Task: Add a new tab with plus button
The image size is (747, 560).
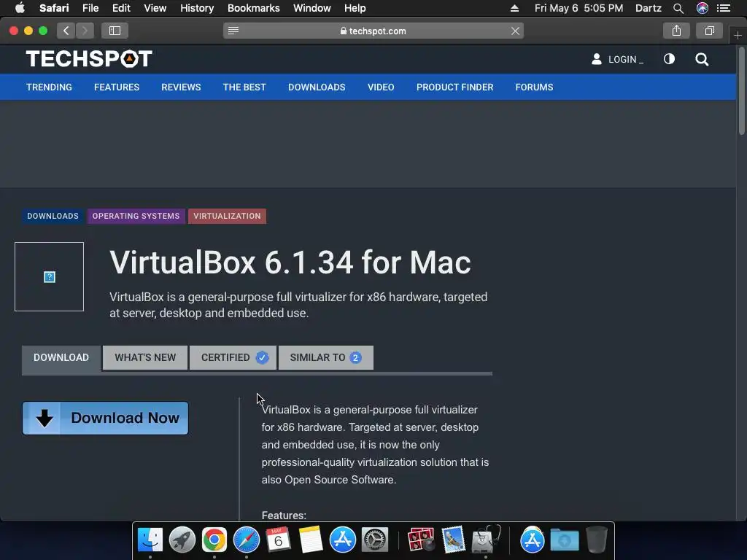Action: [738, 35]
